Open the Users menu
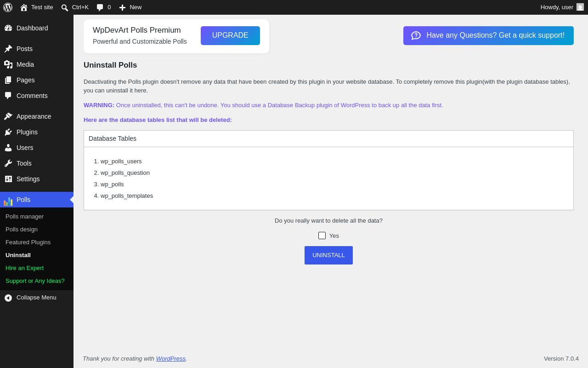The image size is (588, 368). tap(37, 148)
